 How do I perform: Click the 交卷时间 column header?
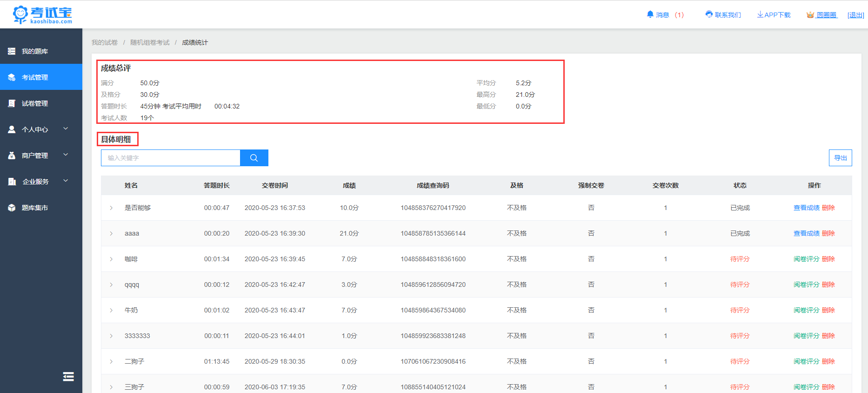click(275, 185)
